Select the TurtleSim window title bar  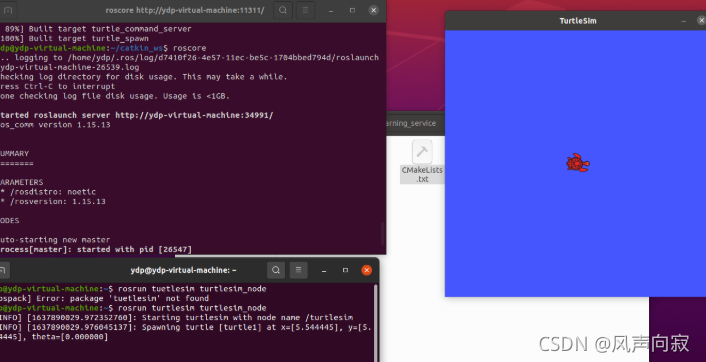[575, 21]
